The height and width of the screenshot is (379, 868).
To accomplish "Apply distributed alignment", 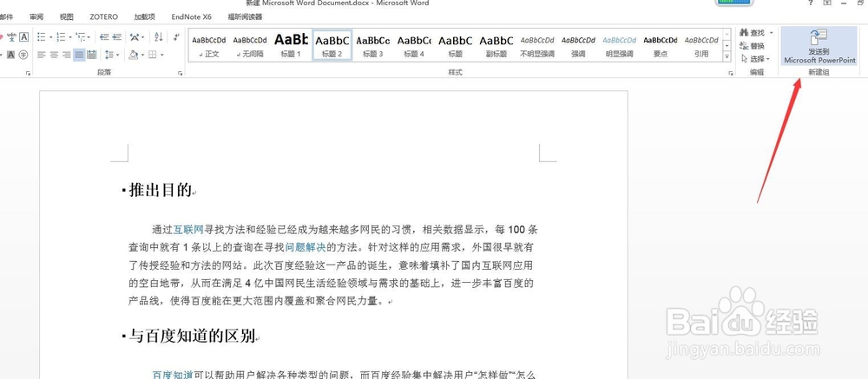I will (x=92, y=55).
